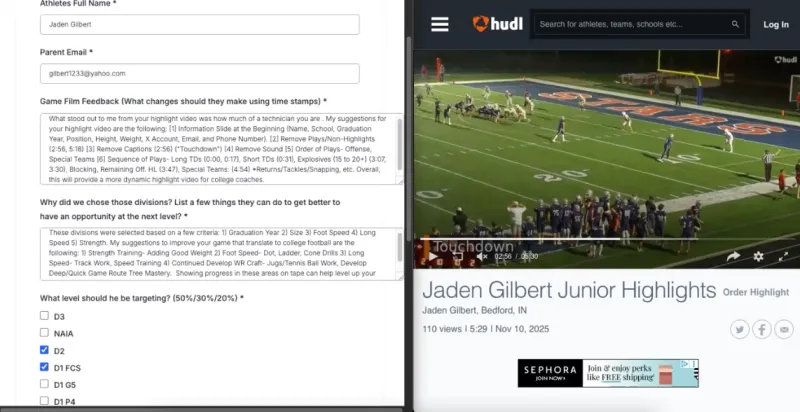Share highlight on Twitter

tap(739, 329)
